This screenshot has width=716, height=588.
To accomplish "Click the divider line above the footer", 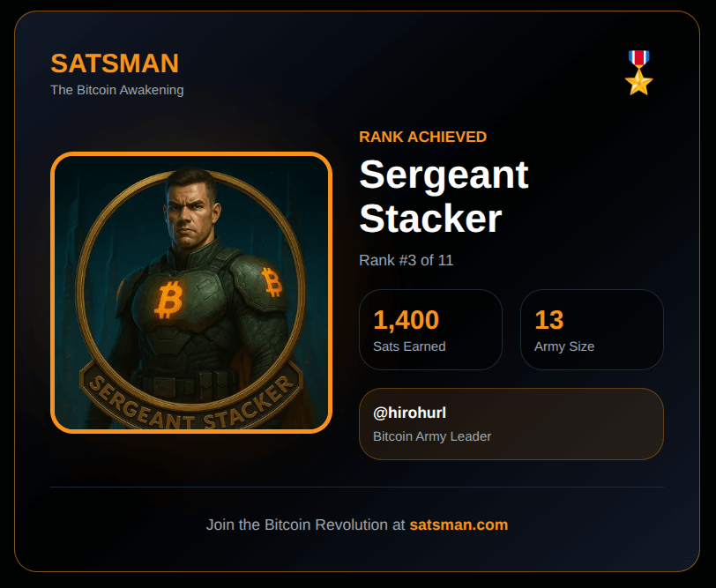I will (357, 487).
